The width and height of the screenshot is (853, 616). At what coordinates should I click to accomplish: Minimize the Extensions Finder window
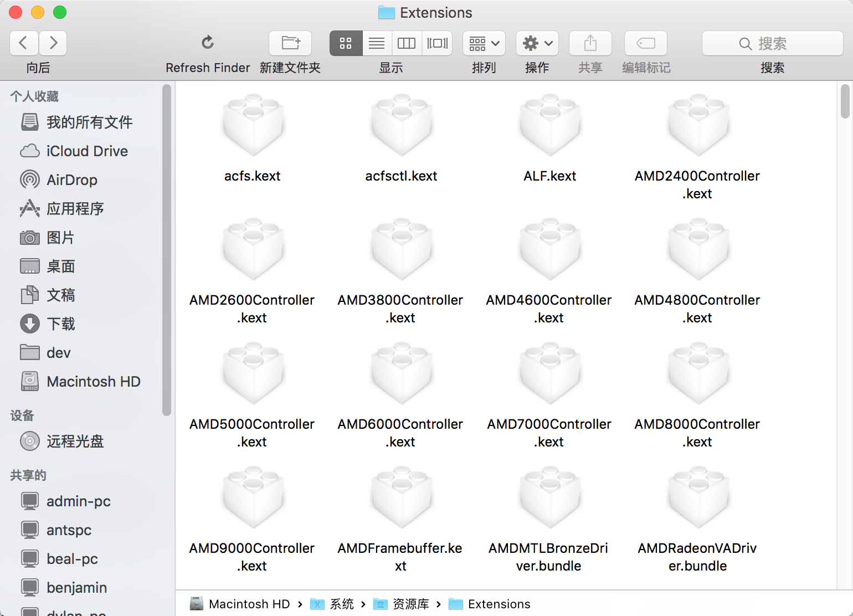[x=38, y=12]
